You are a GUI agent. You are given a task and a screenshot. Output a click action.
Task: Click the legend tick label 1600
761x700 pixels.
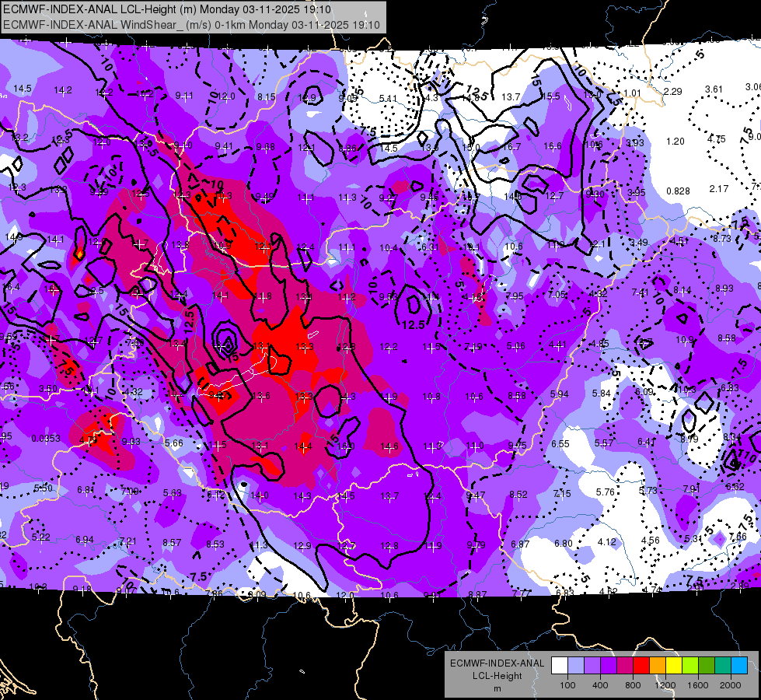(697, 685)
